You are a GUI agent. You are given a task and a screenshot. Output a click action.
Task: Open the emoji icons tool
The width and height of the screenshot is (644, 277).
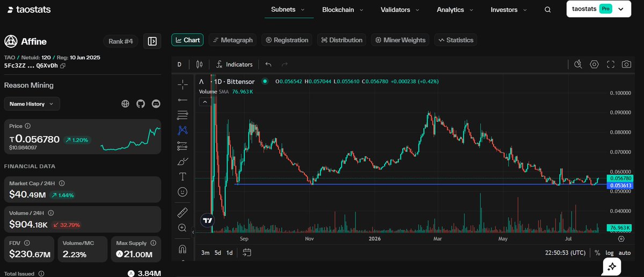[x=182, y=192]
